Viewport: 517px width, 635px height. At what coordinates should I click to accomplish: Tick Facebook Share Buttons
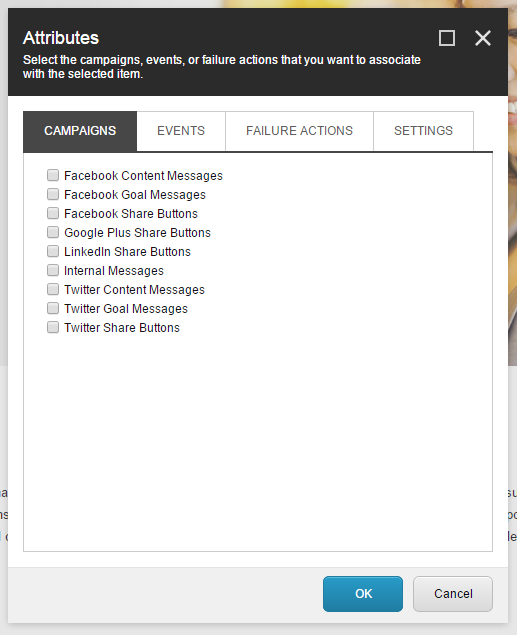click(x=53, y=213)
